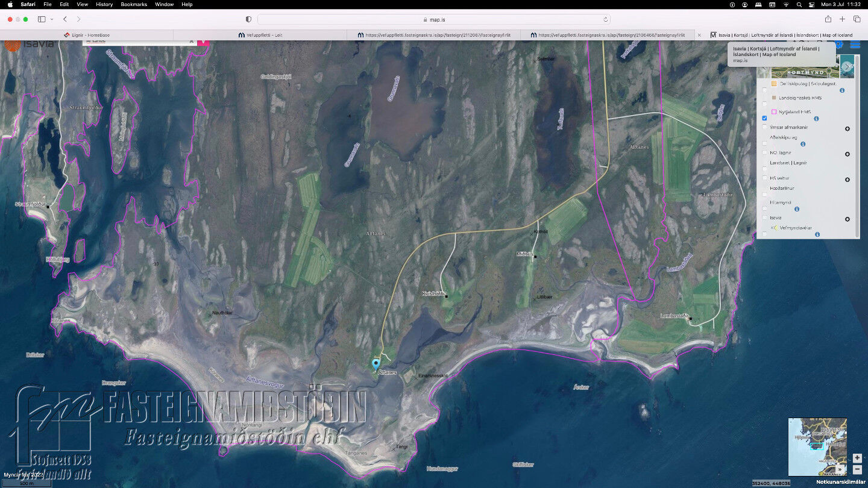
Task: Switch to the Eignir - HomeBase tab
Action: tap(87, 35)
